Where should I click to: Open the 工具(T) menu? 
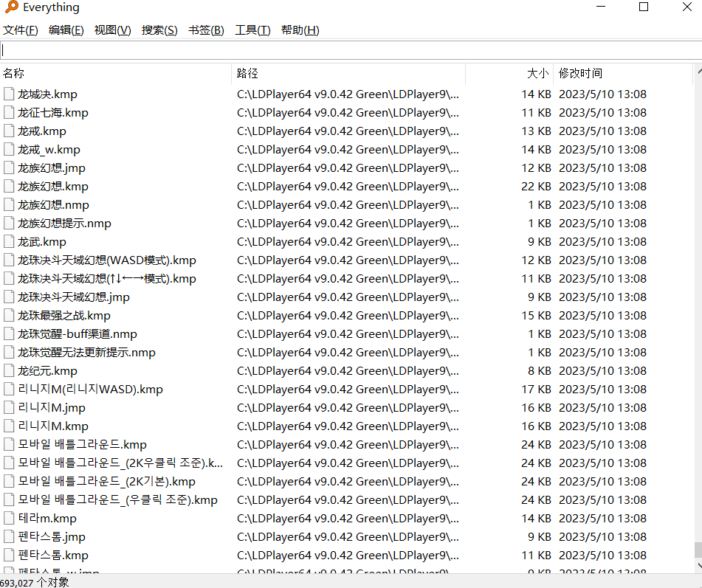point(252,30)
